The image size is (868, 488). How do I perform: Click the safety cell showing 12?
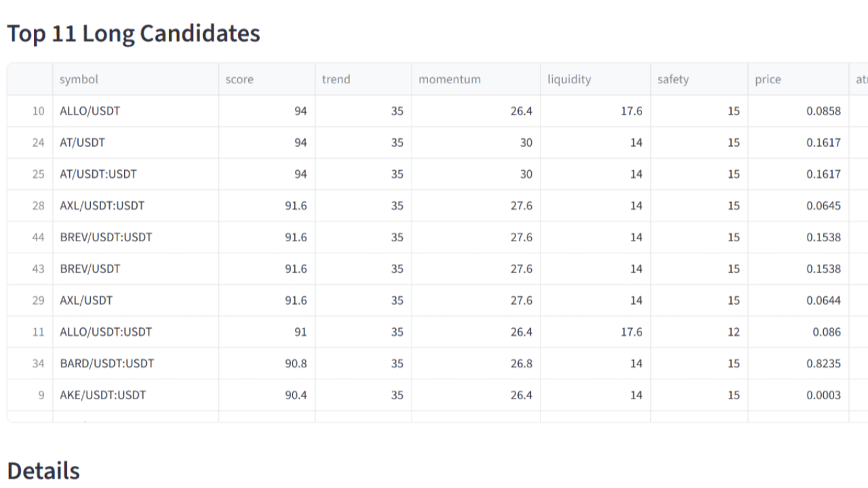click(x=733, y=332)
